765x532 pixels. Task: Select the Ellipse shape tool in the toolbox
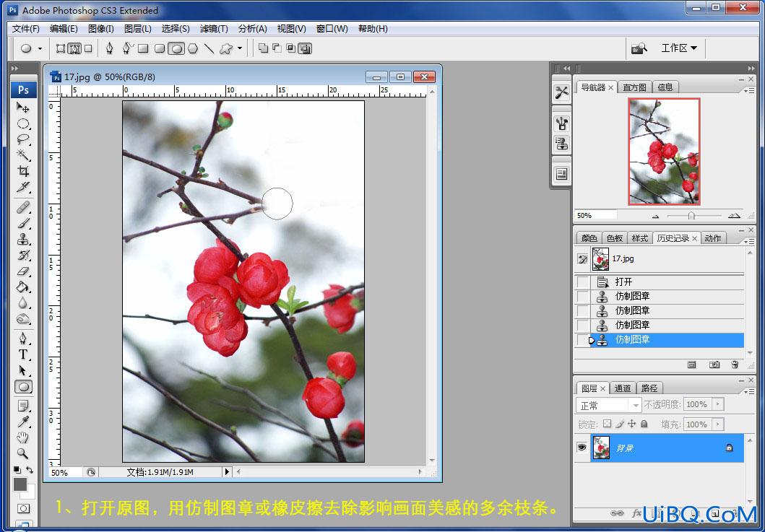point(23,387)
